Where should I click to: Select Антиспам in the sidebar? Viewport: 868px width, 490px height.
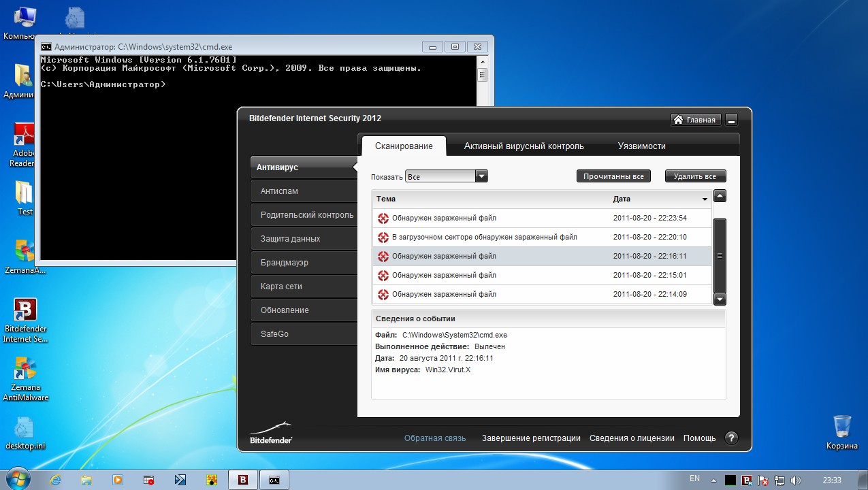click(304, 191)
